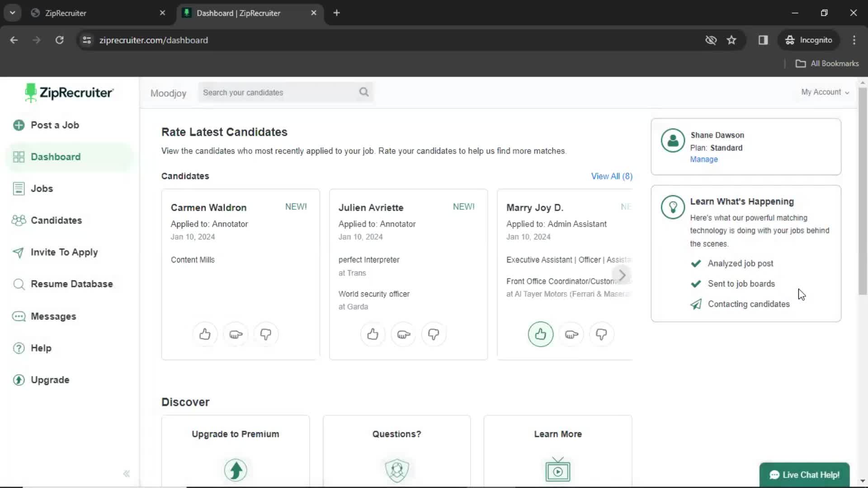868x488 pixels.
Task: Thumbs down Marry Joy D.
Action: pyautogui.click(x=601, y=334)
